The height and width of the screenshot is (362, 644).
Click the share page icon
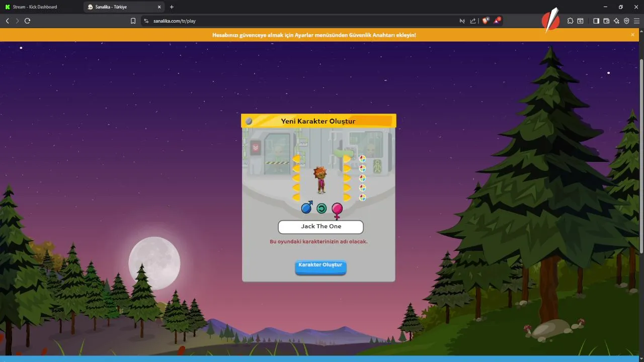pos(473,21)
